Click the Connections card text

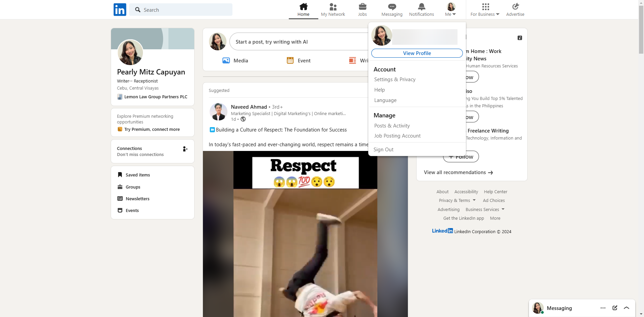(x=140, y=151)
